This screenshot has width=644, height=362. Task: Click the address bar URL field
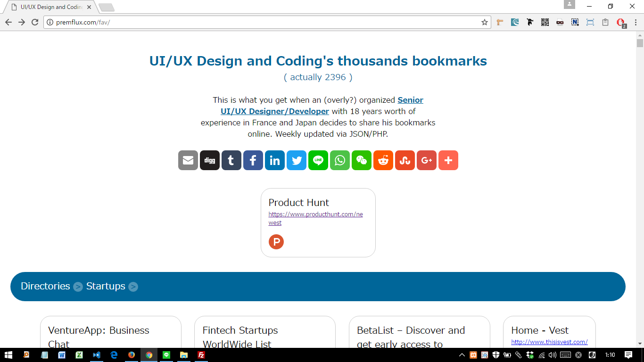pyautogui.click(x=264, y=22)
